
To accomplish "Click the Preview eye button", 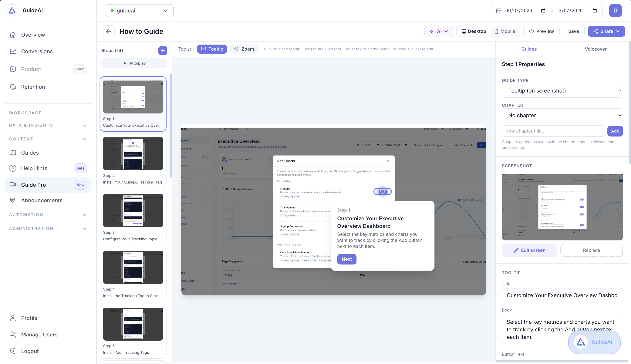I will click(x=541, y=31).
